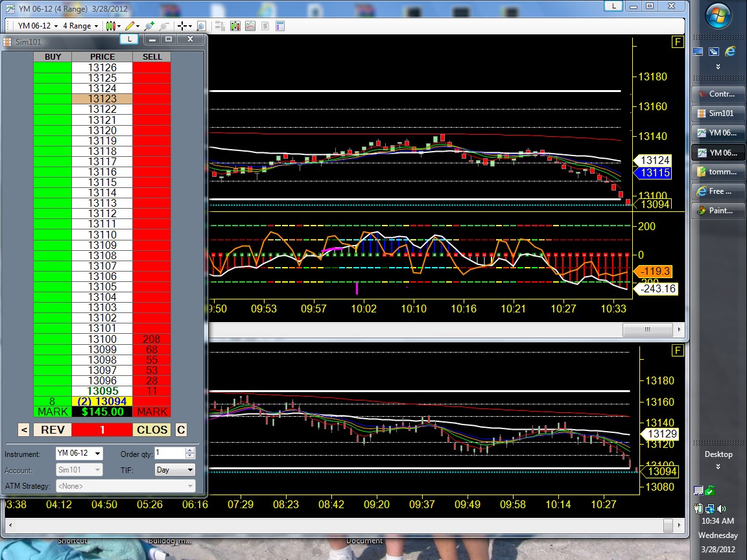
Task: Click the green BUY cell at price 13110
Action: [53, 235]
